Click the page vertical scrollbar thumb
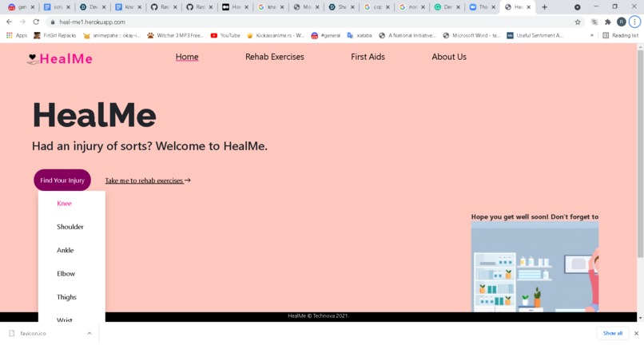The image size is (644, 345). (640, 154)
